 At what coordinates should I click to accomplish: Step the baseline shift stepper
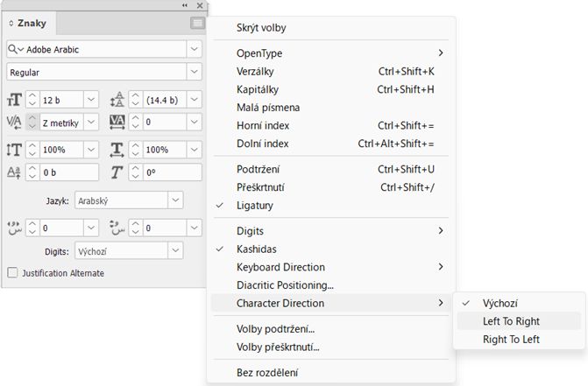pos(32,172)
